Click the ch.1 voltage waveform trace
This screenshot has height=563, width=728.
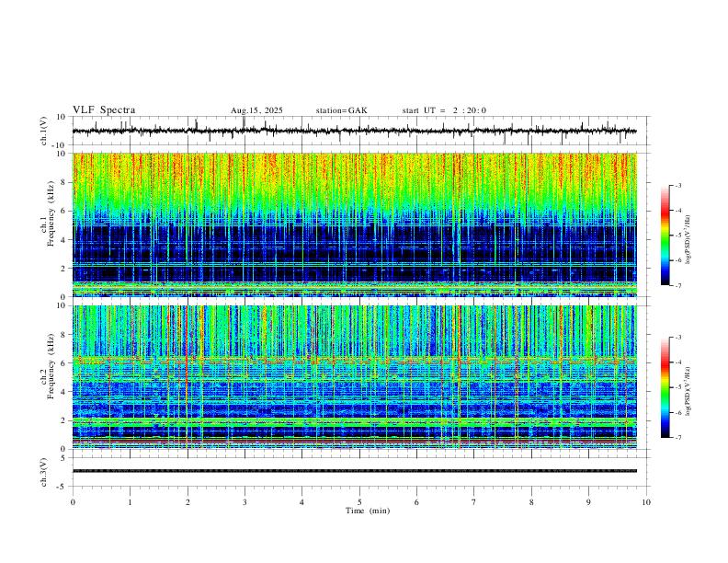pyautogui.click(x=354, y=131)
